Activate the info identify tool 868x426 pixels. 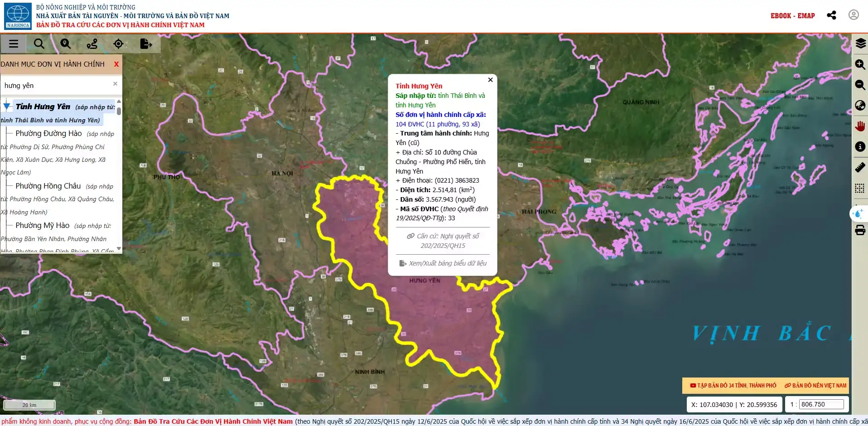point(860,146)
